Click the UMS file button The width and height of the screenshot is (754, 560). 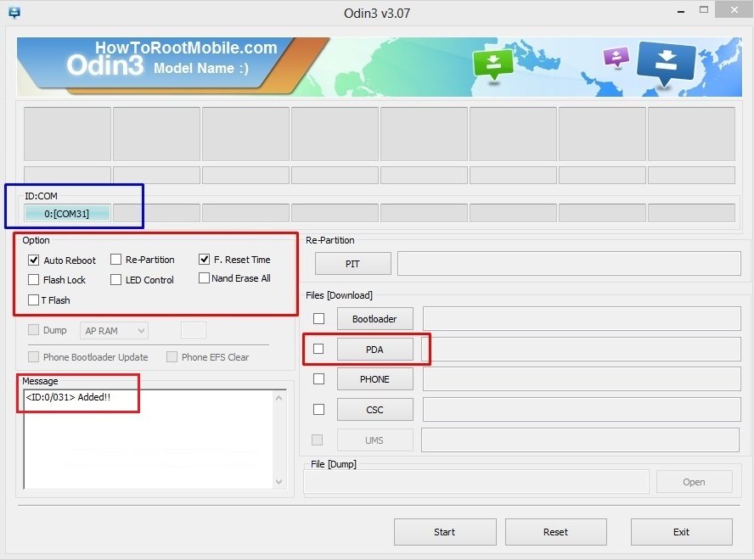tap(374, 440)
